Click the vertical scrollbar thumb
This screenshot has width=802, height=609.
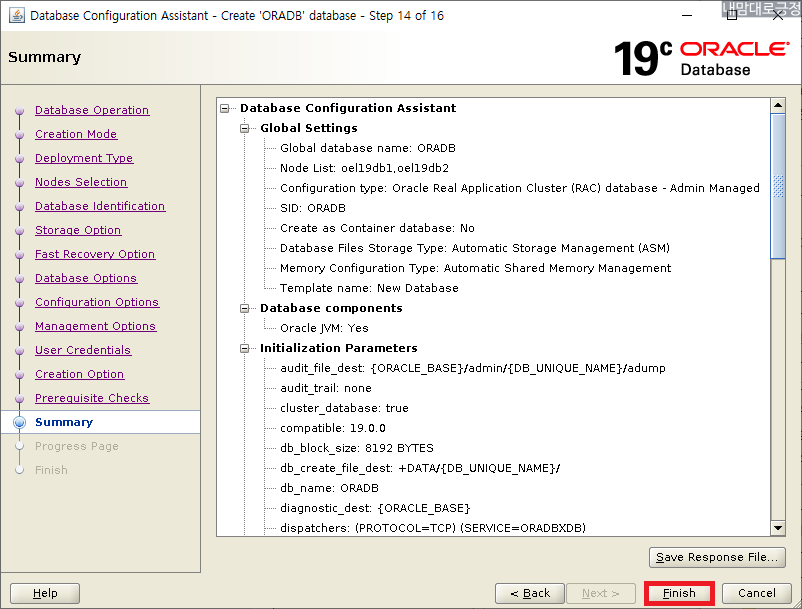[x=778, y=186]
